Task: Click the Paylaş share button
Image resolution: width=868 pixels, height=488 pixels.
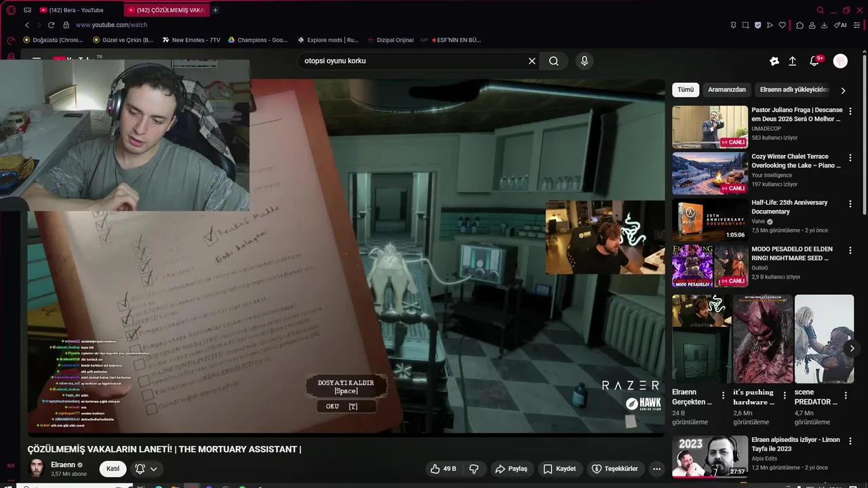Action: (511, 468)
